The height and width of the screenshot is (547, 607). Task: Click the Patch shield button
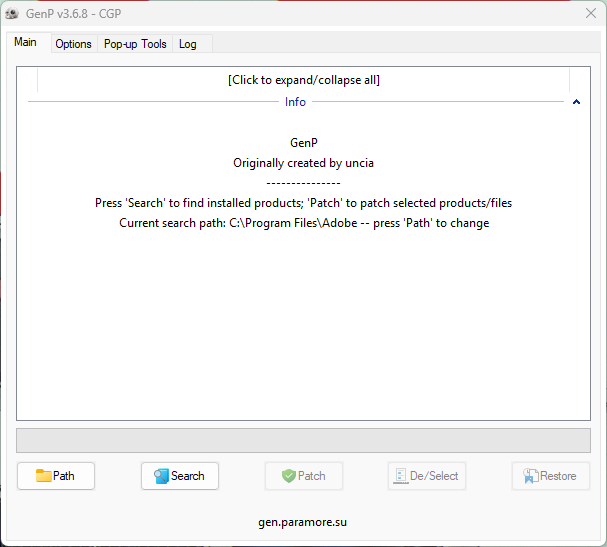(x=304, y=476)
